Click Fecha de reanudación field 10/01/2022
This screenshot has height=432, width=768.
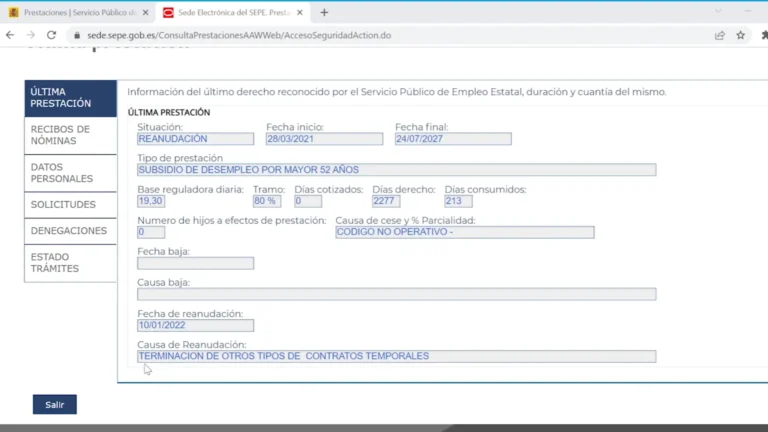click(195, 325)
